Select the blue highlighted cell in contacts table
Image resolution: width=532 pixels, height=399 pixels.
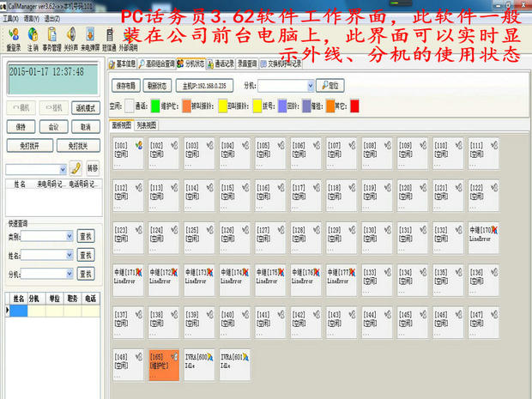click(18, 311)
